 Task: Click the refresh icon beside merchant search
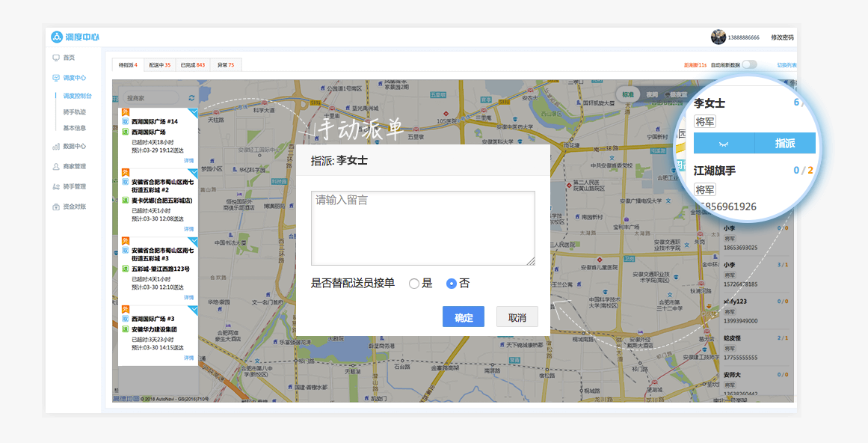pos(191,98)
